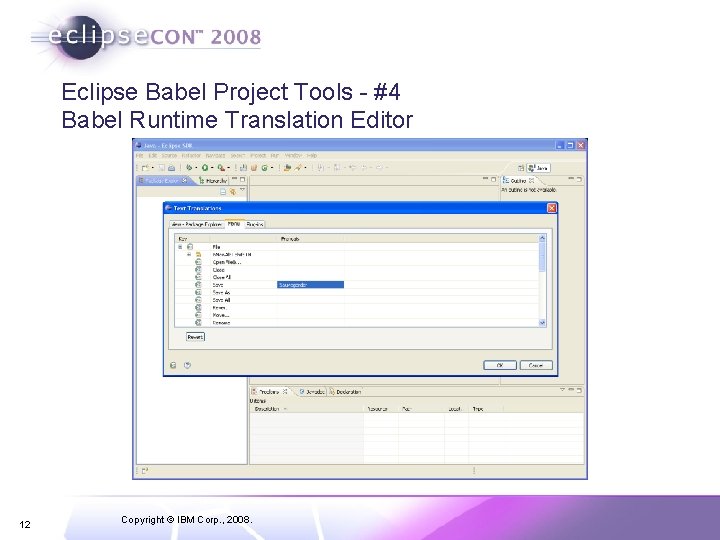Click the Print toolbar icon
This screenshot has height=540, width=720.
point(171,168)
